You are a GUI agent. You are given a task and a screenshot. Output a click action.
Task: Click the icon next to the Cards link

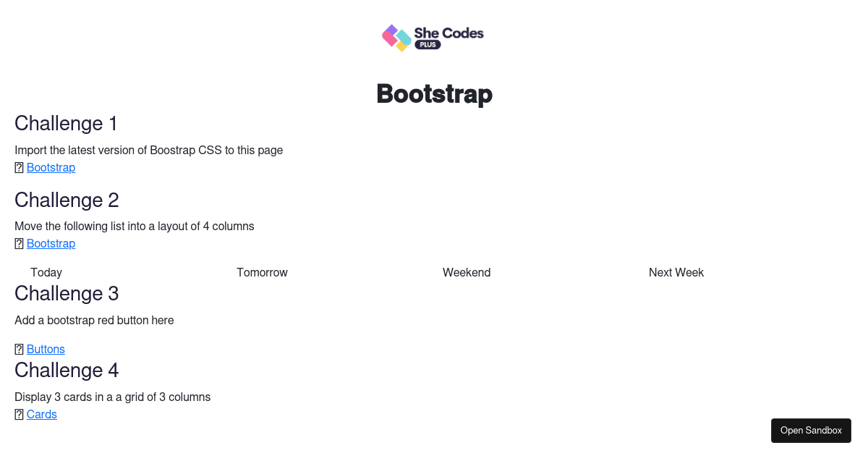(19, 414)
